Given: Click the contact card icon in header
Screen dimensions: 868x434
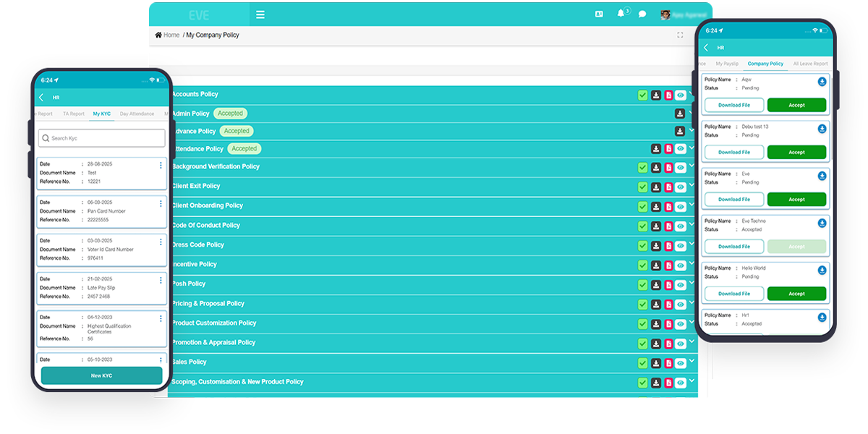Looking at the screenshot, I should 599,14.
